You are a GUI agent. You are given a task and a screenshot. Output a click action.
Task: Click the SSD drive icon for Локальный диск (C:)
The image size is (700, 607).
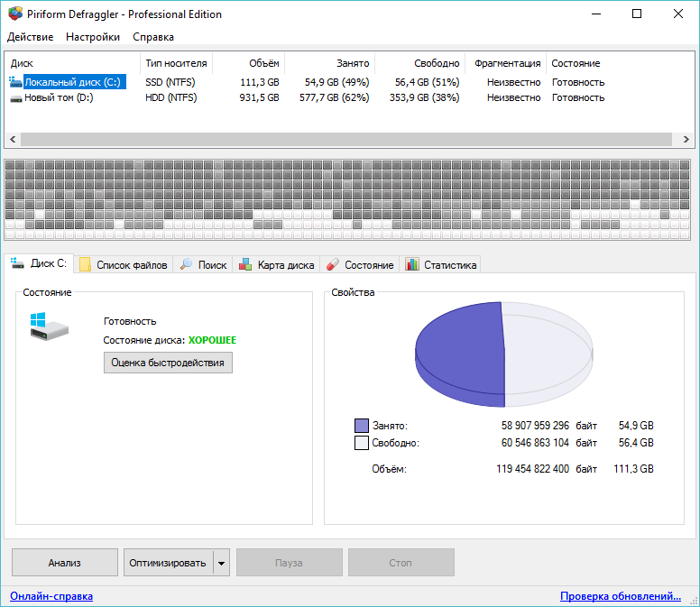[x=15, y=82]
